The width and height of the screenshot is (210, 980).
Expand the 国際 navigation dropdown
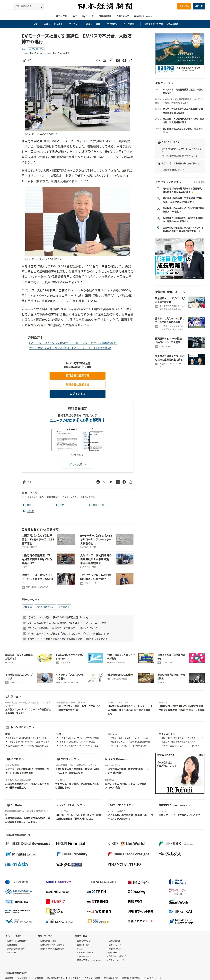pyautogui.click(x=99, y=24)
